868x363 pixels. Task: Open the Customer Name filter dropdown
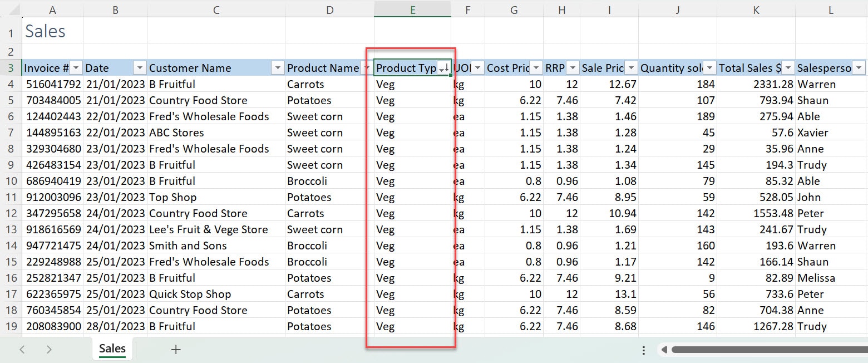[x=278, y=68]
